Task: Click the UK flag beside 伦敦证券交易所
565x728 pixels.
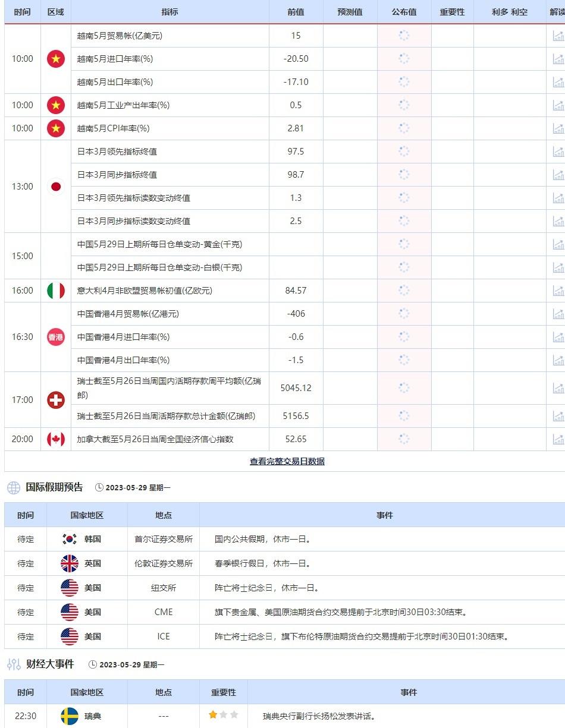Action: pos(69,563)
